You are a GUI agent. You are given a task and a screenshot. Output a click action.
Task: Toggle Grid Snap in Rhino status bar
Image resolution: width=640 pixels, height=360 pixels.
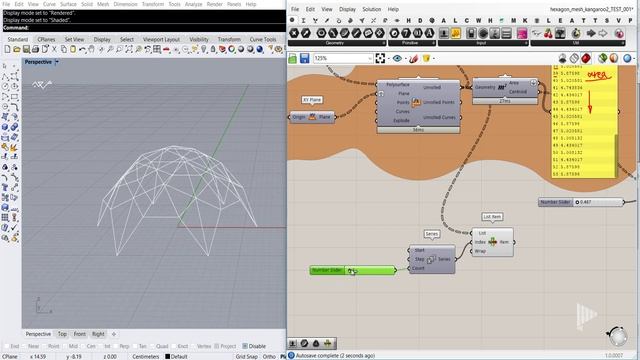click(247, 356)
